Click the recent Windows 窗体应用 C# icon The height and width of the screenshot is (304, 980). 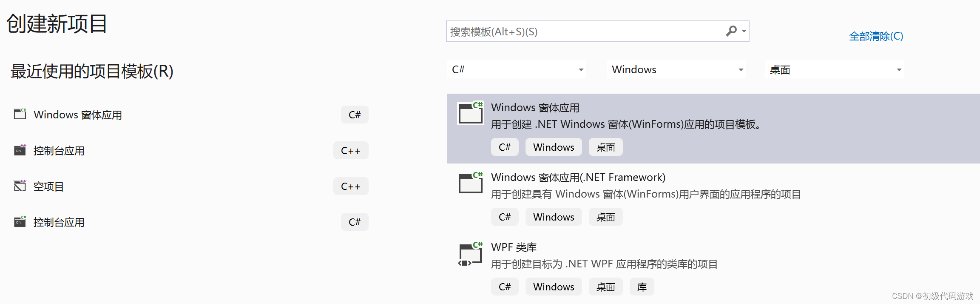pos(20,114)
